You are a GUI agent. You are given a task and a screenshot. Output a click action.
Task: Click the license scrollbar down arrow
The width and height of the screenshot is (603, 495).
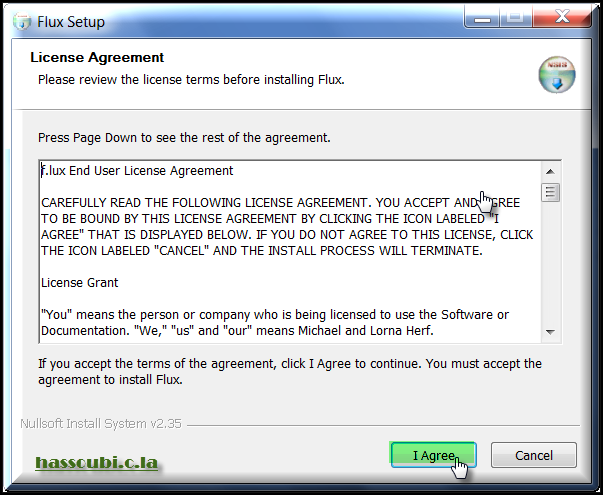pyautogui.click(x=550, y=332)
